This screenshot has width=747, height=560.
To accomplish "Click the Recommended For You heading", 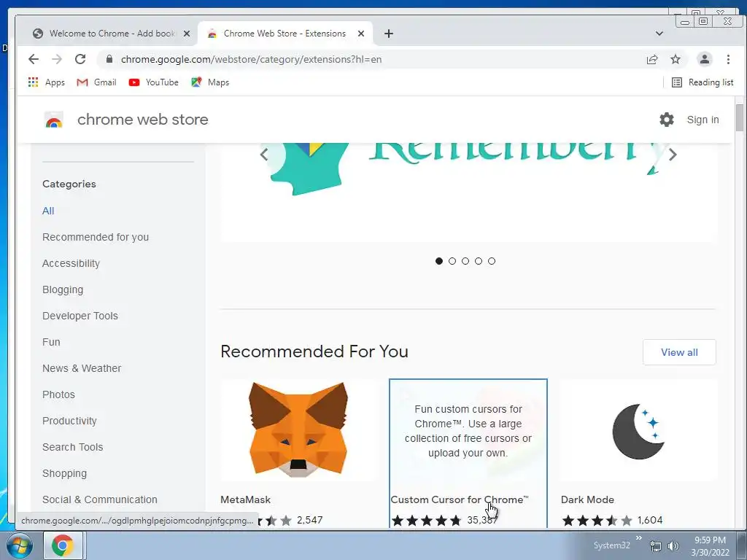I will click(314, 351).
